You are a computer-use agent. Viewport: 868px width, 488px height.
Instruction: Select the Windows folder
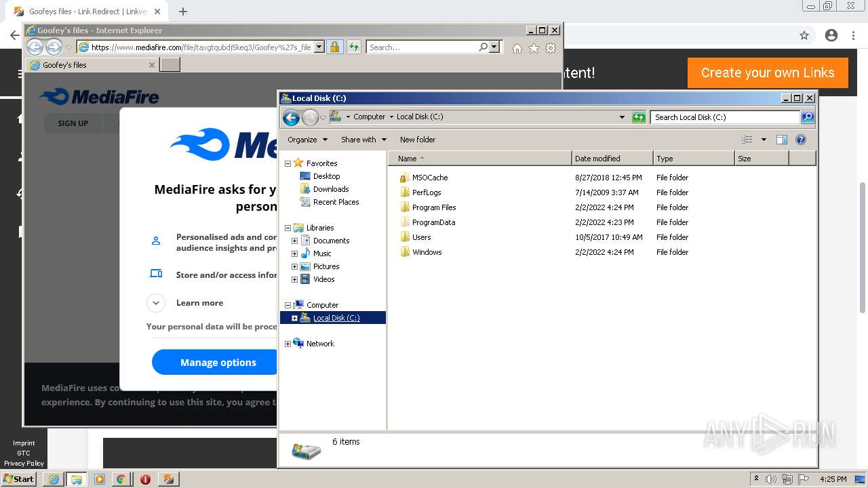coord(427,252)
